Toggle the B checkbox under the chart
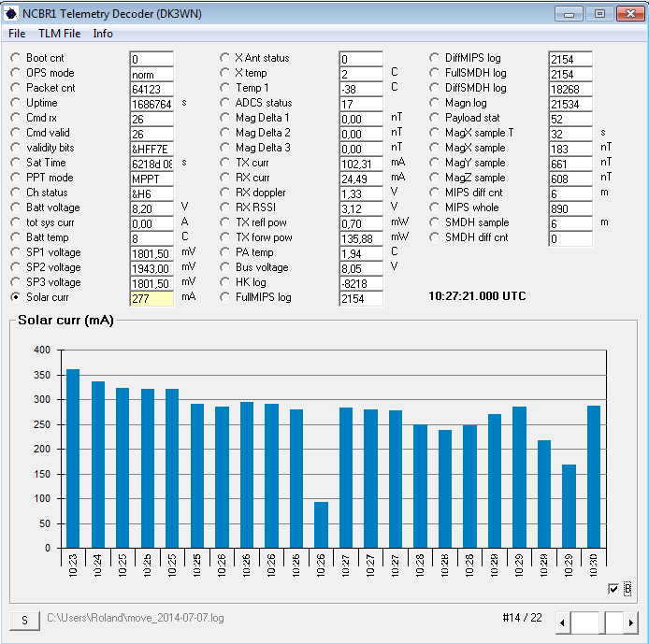 [x=613, y=588]
